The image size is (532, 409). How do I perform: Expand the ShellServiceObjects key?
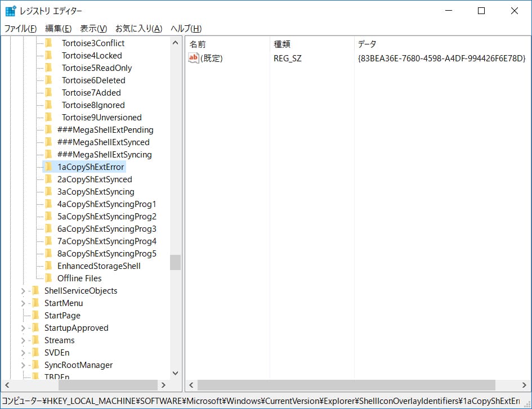point(23,291)
